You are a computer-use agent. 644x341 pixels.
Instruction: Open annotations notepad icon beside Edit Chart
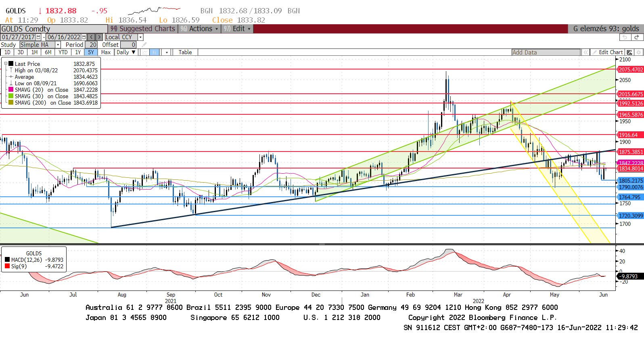629,52
